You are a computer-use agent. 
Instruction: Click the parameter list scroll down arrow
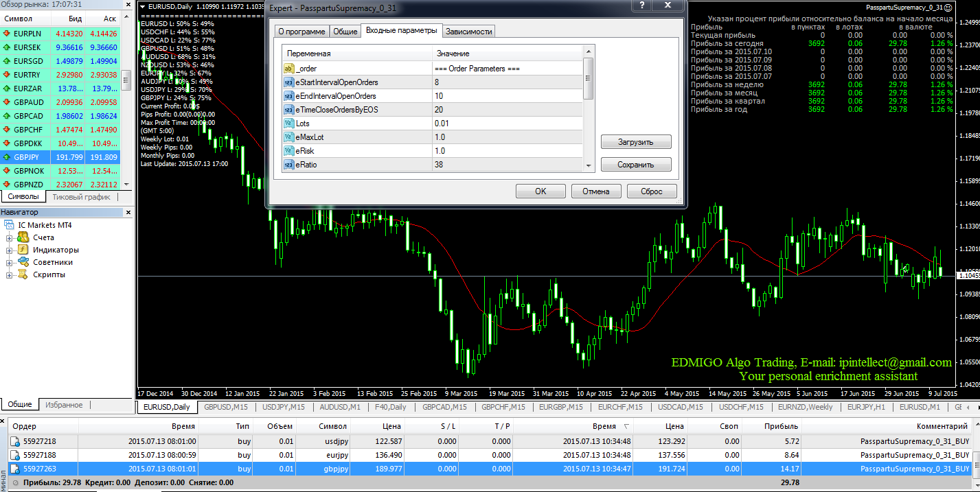588,165
